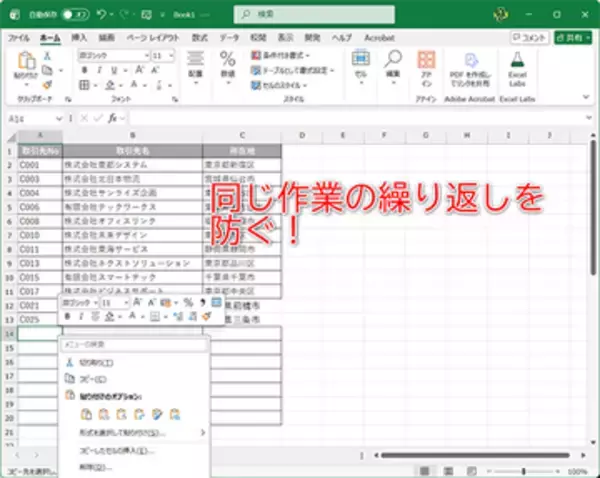This screenshot has height=478, width=600.
Task: Switch to Normal view in status bar
Action: coord(424,471)
